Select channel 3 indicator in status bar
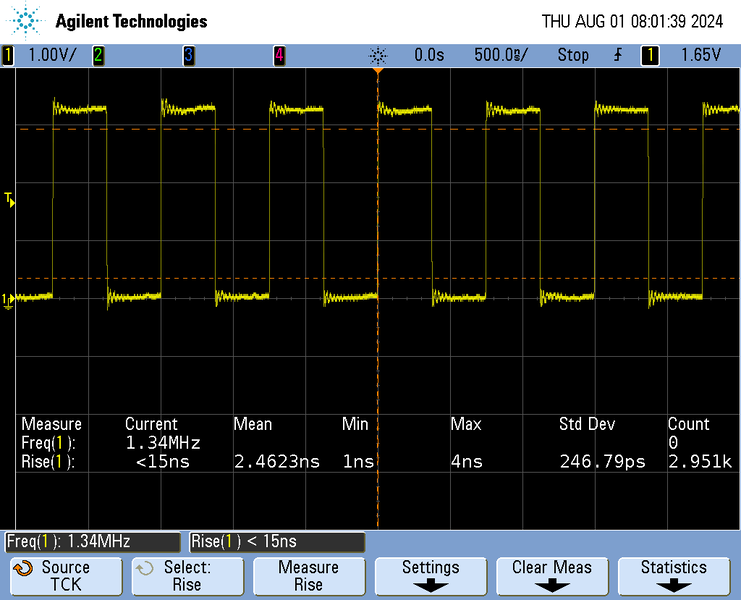This screenshot has height=600, width=741. click(188, 56)
